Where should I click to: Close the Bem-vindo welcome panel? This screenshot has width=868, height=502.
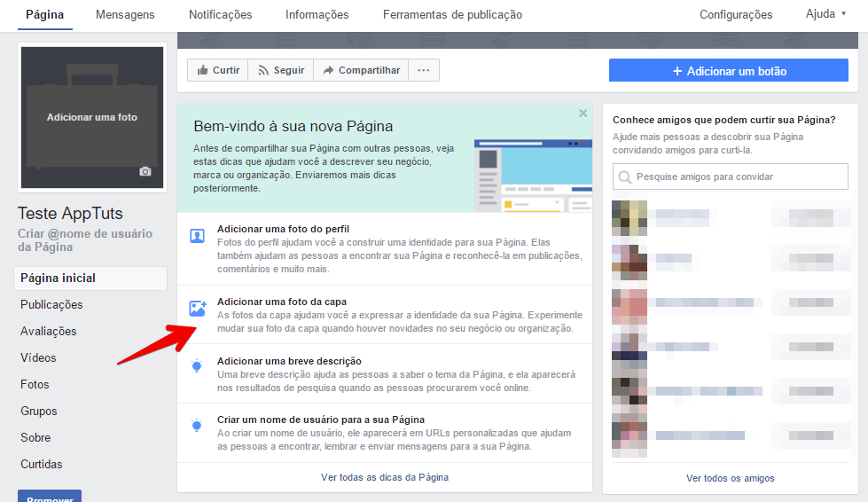tap(583, 114)
